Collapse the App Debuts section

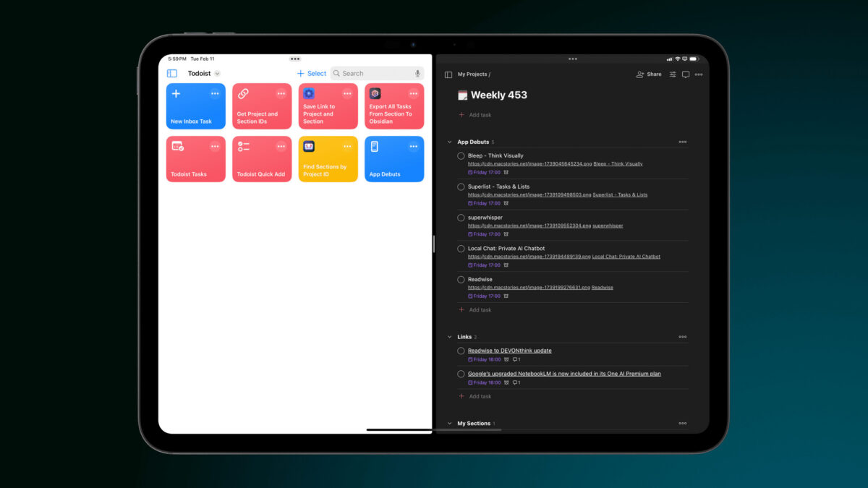tap(449, 142)
